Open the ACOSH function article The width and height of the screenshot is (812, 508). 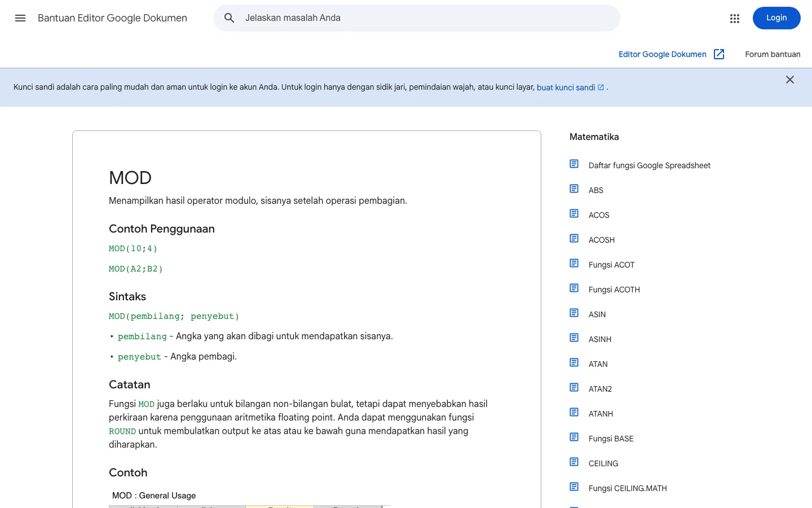[602, 240]
